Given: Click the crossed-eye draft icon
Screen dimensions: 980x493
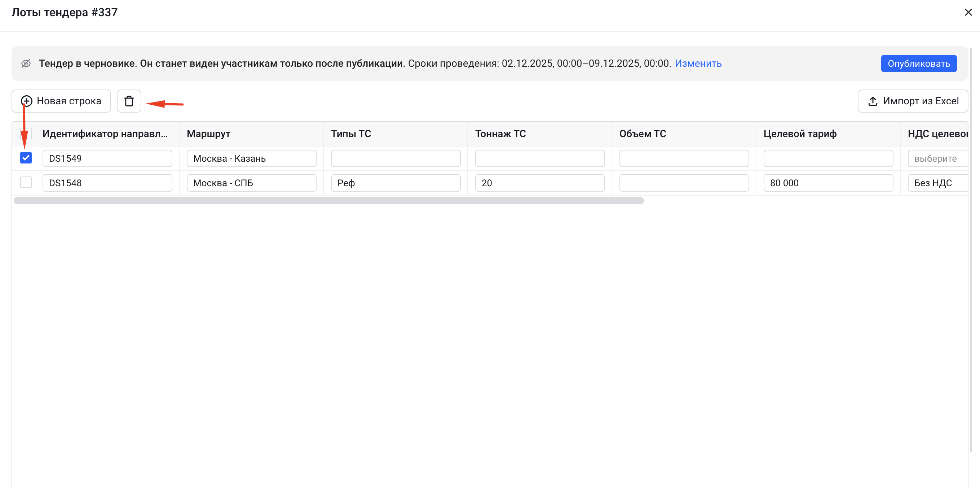Looking at the screenshot, I should click(26, 64).
